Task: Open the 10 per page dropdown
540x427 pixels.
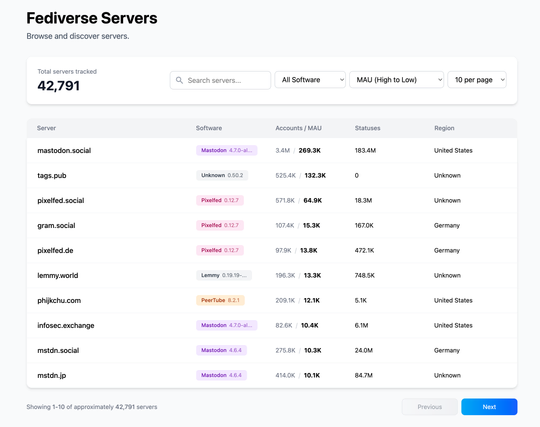Action: click(477, 80)
